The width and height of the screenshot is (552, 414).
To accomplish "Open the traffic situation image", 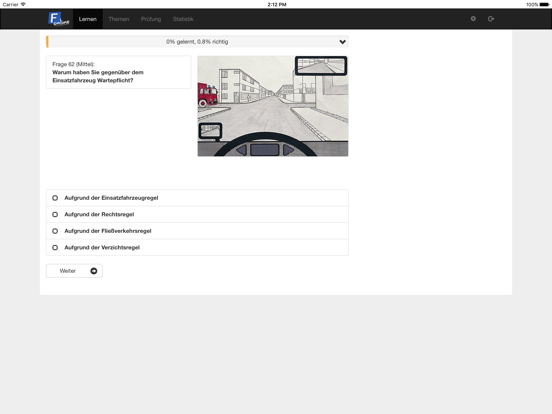I will coord(273,106).
